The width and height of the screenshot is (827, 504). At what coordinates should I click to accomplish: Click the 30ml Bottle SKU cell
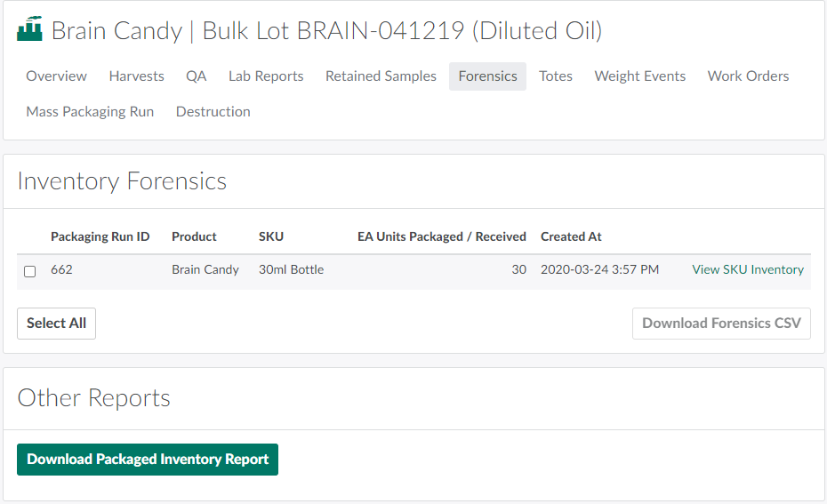291,270
